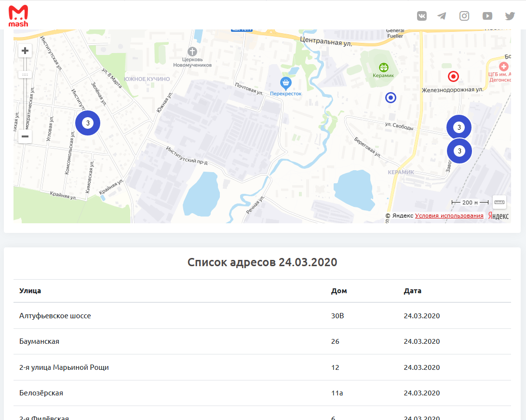The width and height of the screenshot is (526, 420).
Task: Click the Керамик green map icon
Action: coord(383,68)
